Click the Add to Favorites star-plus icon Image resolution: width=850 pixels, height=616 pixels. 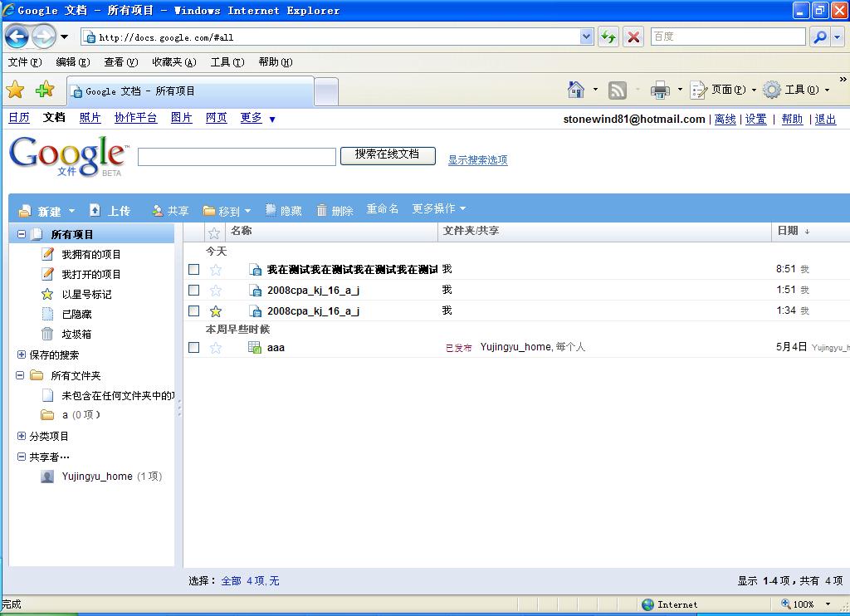[x=45, y=90]
